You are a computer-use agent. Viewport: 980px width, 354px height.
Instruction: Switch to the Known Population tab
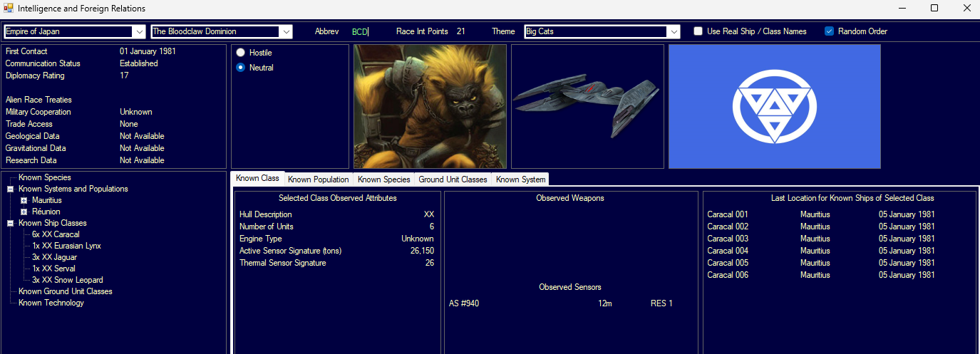click(x=319, y=179)
